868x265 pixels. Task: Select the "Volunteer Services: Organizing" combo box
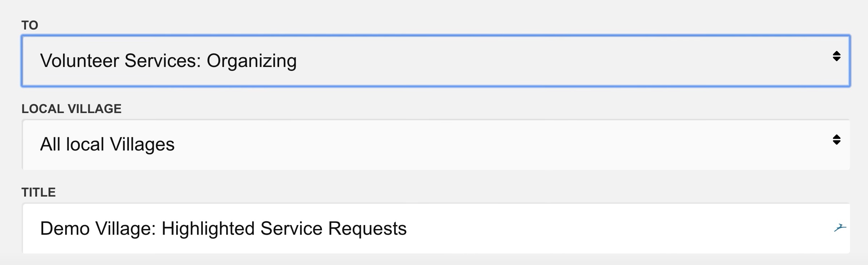(436, 61)
